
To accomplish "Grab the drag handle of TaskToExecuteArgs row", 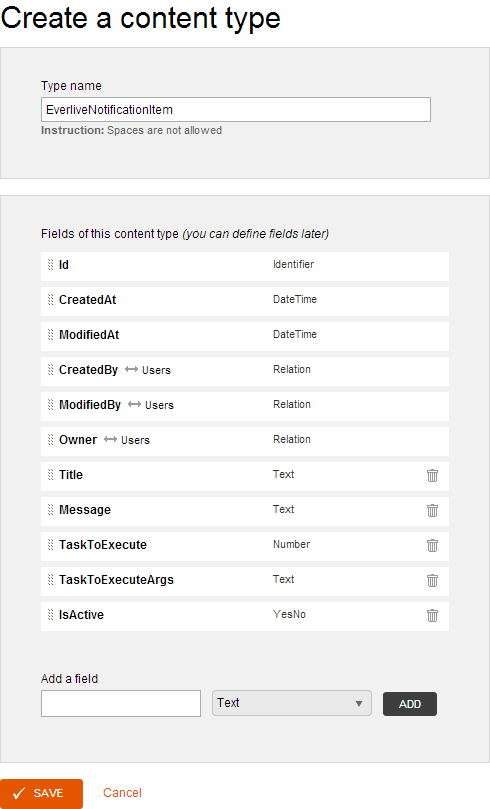I will coord(51,580).
